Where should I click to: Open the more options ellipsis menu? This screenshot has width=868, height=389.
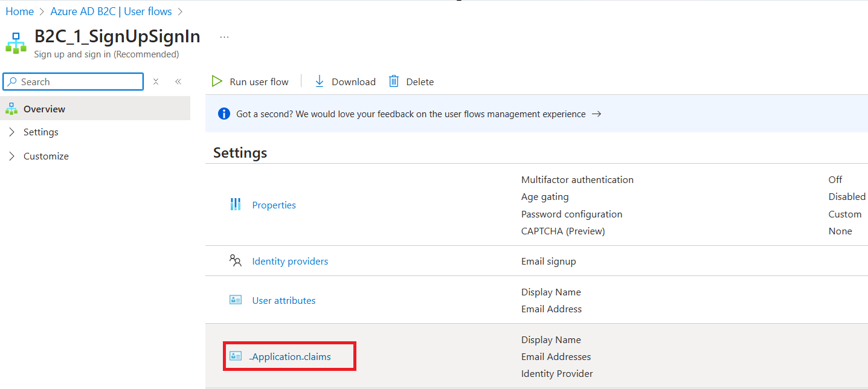(x=224, y=37)
